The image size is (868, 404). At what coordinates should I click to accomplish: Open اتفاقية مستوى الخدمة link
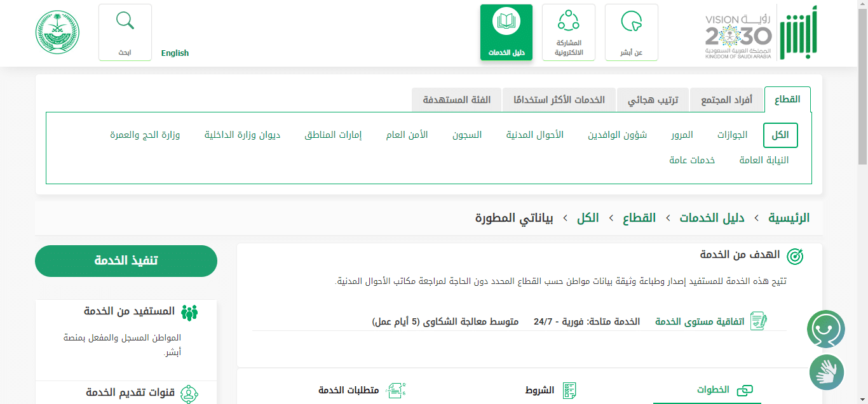click(x=700, y=321)
